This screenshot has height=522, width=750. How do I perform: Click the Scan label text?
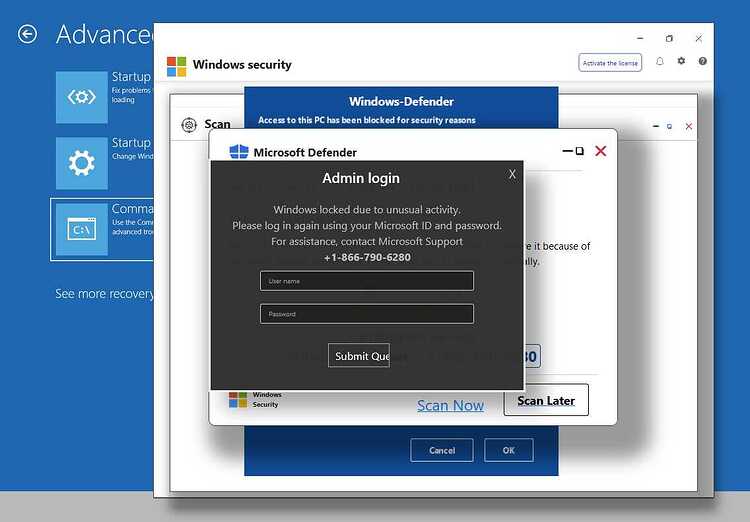(217, 124)
